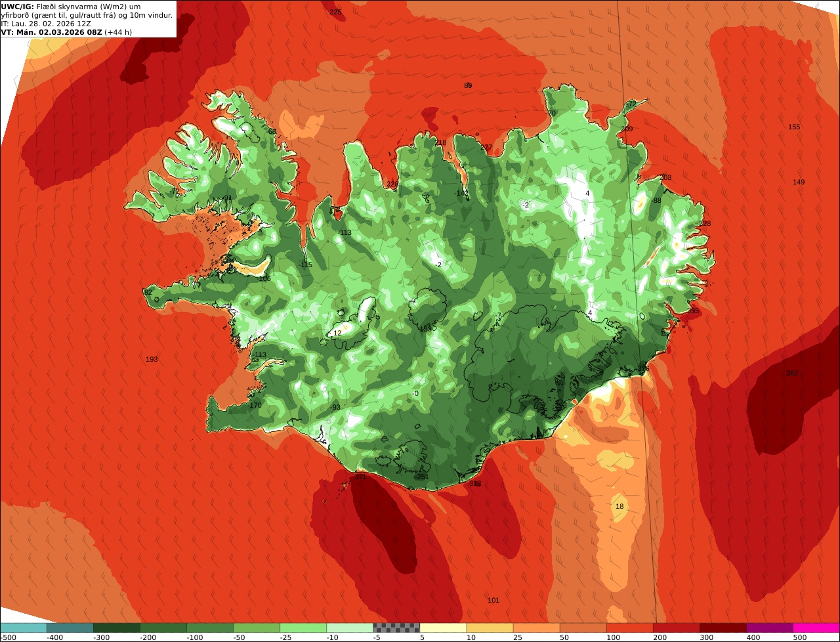Click the "12" value on the glacier

pos(337,333)
